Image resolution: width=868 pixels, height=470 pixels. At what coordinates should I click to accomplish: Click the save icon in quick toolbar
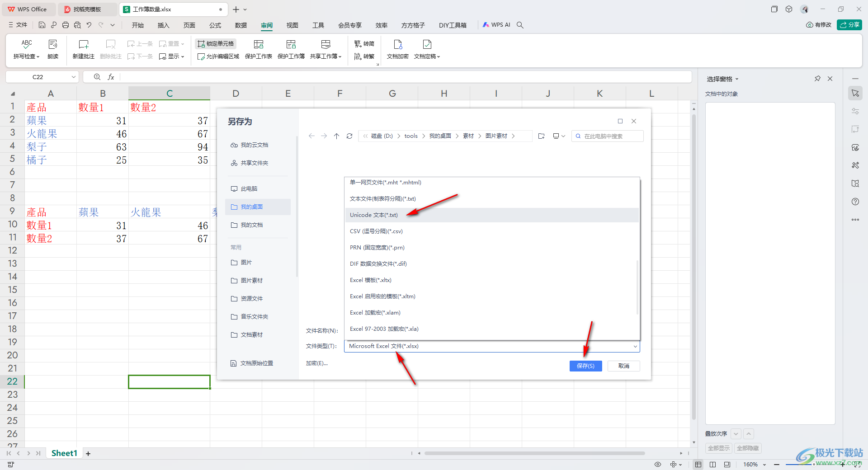(x=42, y=25)
